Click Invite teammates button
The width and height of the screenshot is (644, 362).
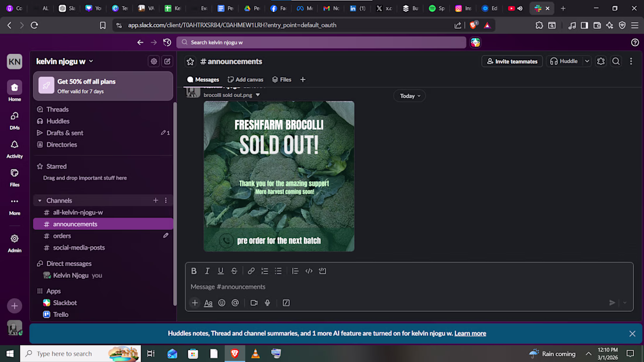(512, 61)
